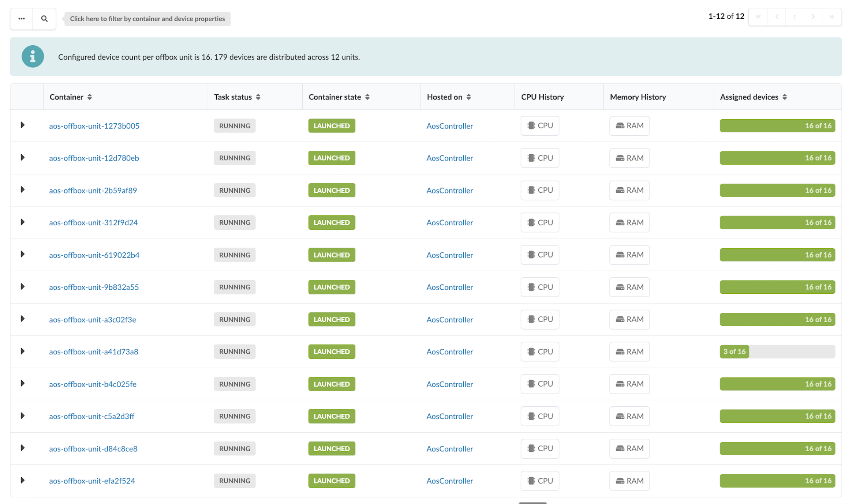The width and height of the screenshot is (852, 504).
Task: Show CPU history for unit-a41d73a8
Action: 540,351
